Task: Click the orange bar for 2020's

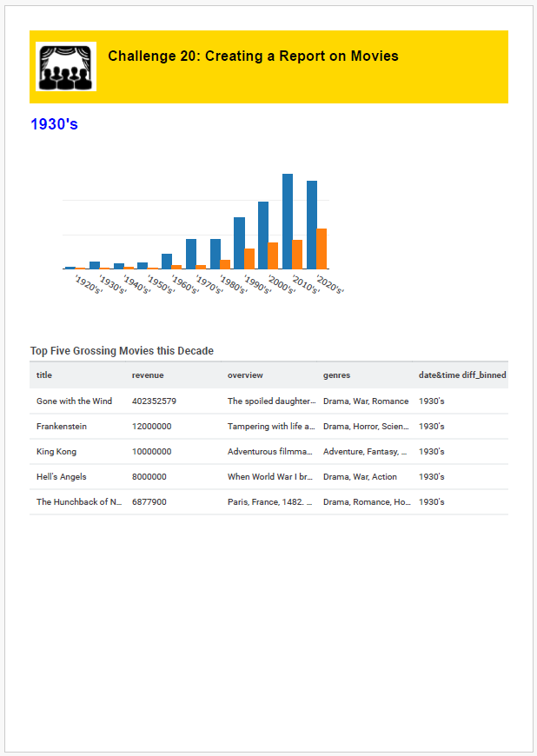Action: (x=322, y=249)
